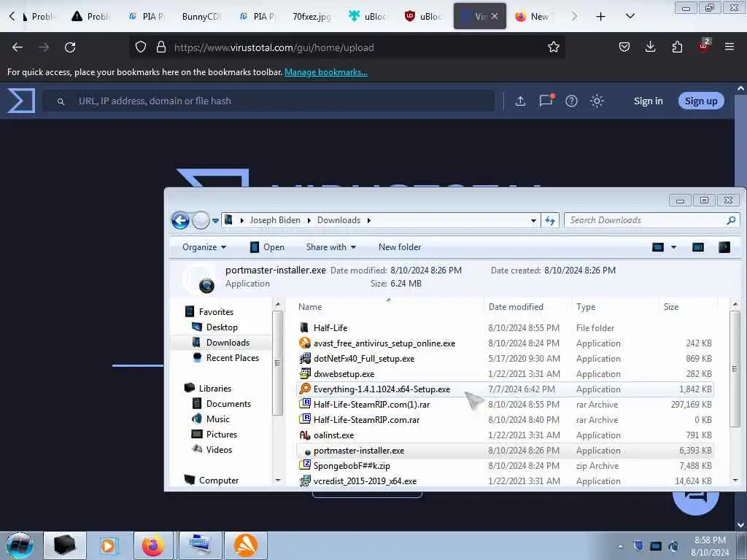
Task: Click the Firefox URL address bar
Action: coord(348,47)
